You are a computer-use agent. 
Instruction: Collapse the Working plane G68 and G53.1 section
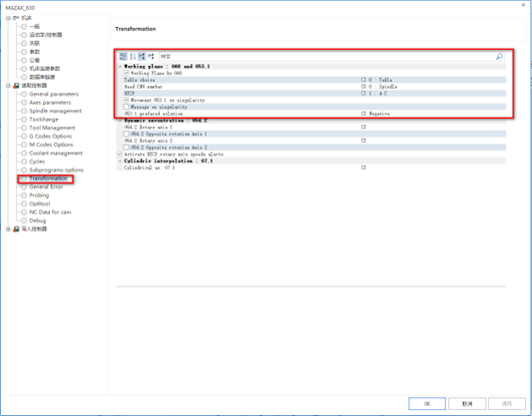pyautogui.click(x=120, y=67)
